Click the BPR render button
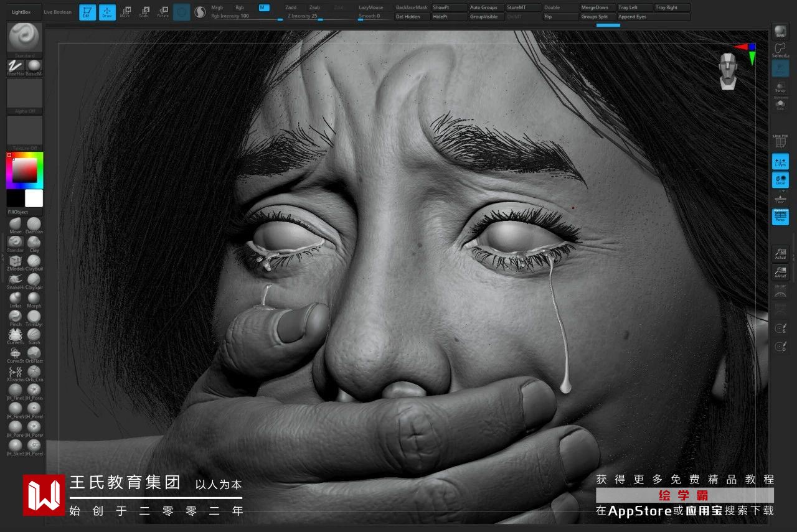Screen dimensions: 797x532 point(780,32)
